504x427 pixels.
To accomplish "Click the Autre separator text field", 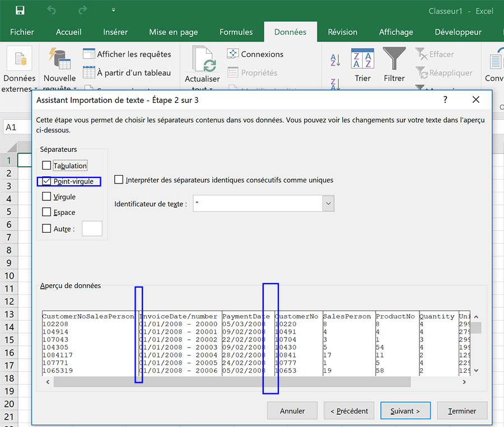I will (92, 228).
